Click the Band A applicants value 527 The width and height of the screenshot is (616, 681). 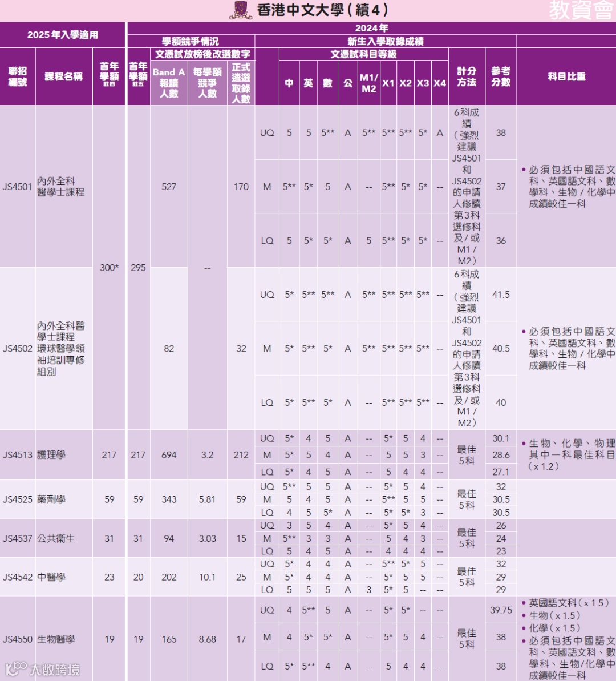(169, 187)
